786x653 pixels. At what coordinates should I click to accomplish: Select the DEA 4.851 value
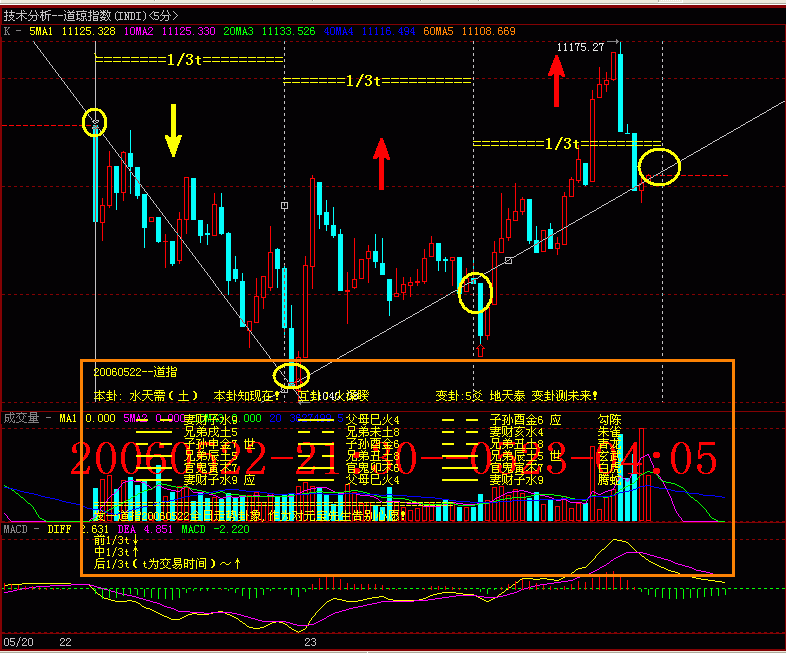pyautogui.click(x=145, y=529)
